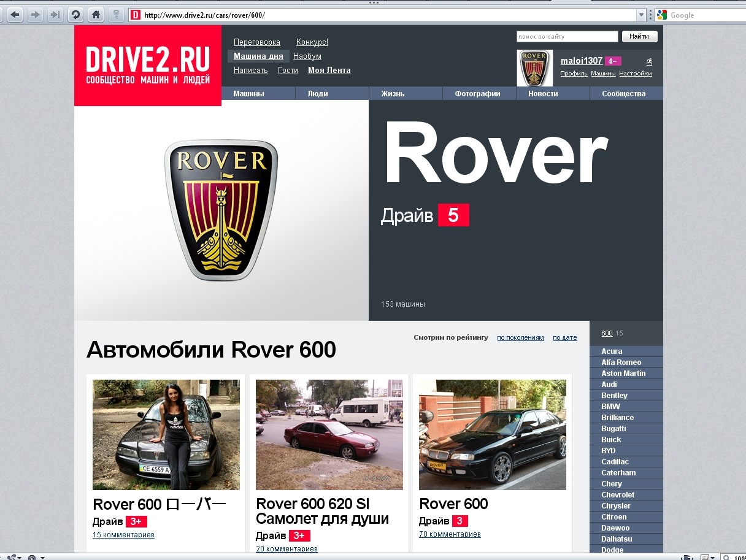Click the pink 4– rating badge

click(613, 61)
